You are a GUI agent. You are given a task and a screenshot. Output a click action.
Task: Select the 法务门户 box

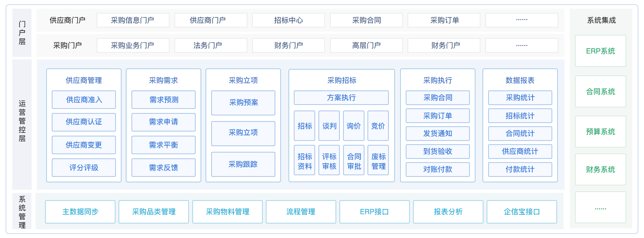211,45
